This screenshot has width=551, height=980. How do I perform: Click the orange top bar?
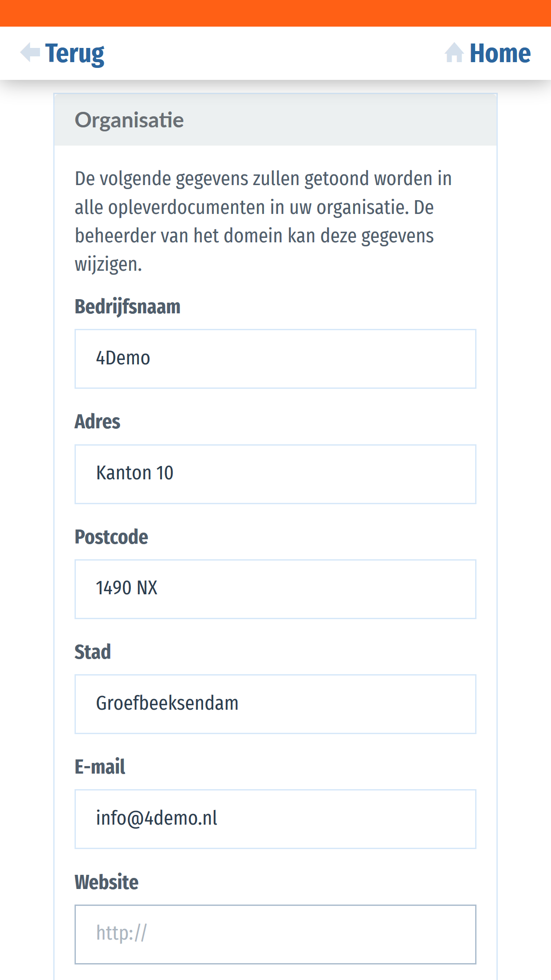click(x=275, y=13)
